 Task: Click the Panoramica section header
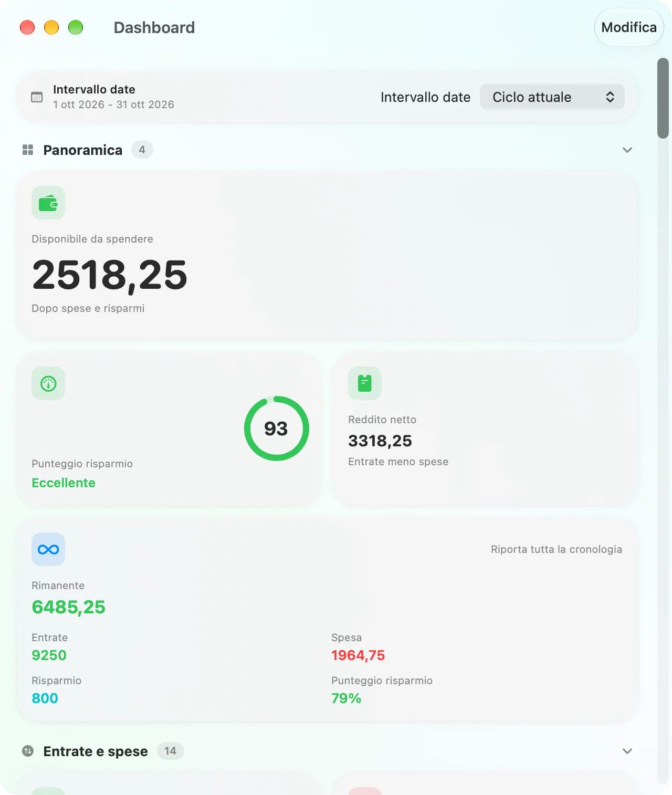[x=83, y=150]
